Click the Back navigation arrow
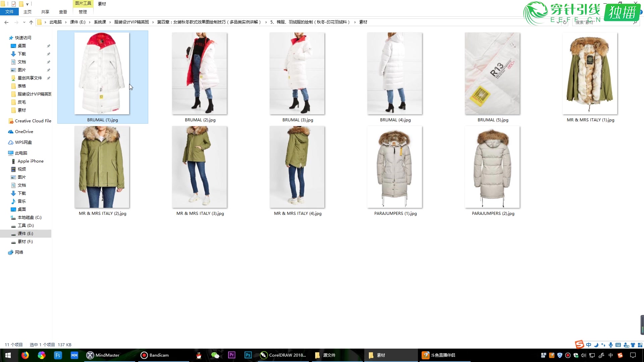 tap(6, 22)
